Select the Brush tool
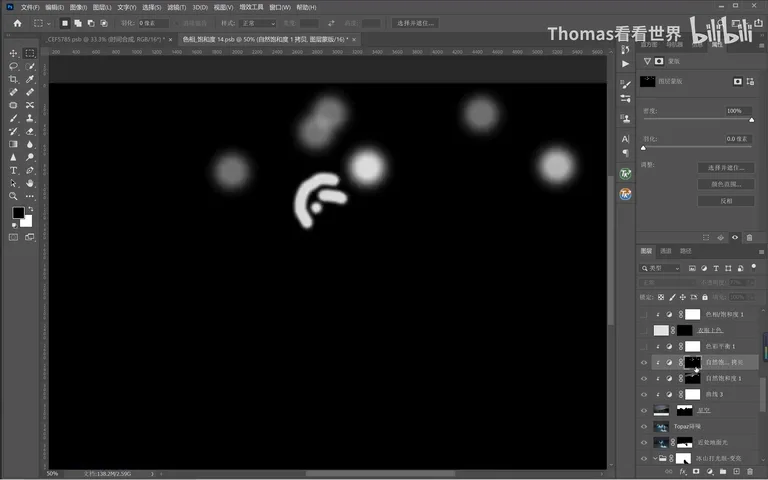This screenshot has height=480, width=768. (x=13, y=118)
